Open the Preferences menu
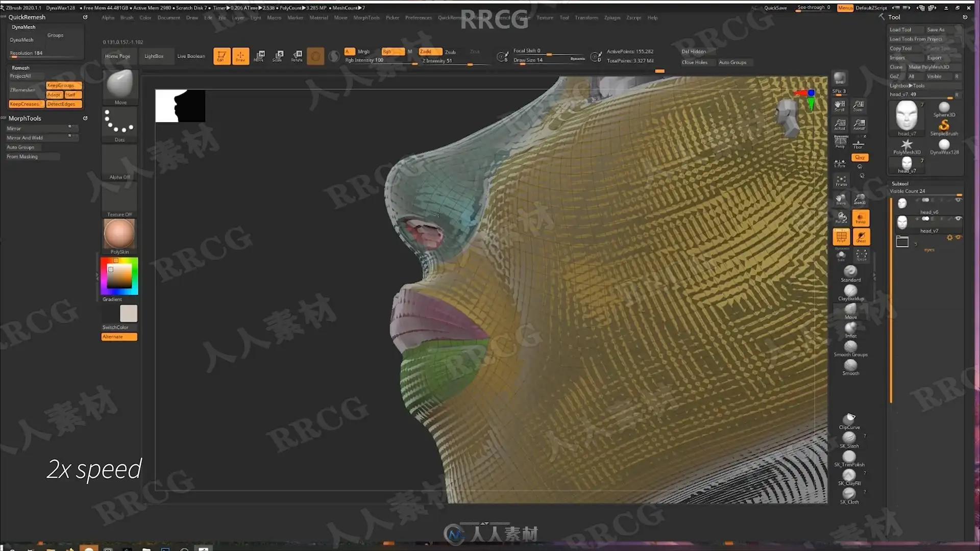Image resolution: width=980 pixels, height=551 pixels. click(418, 17)
